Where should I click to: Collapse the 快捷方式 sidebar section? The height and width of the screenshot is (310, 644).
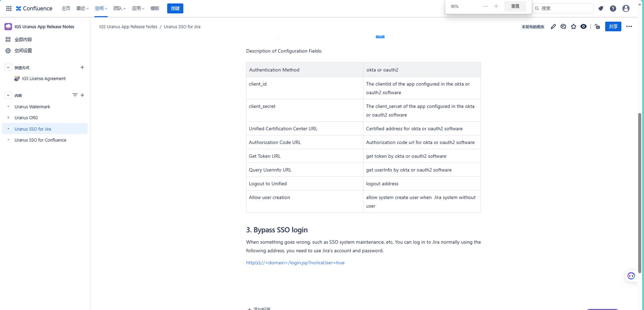(x=8, y=67)
